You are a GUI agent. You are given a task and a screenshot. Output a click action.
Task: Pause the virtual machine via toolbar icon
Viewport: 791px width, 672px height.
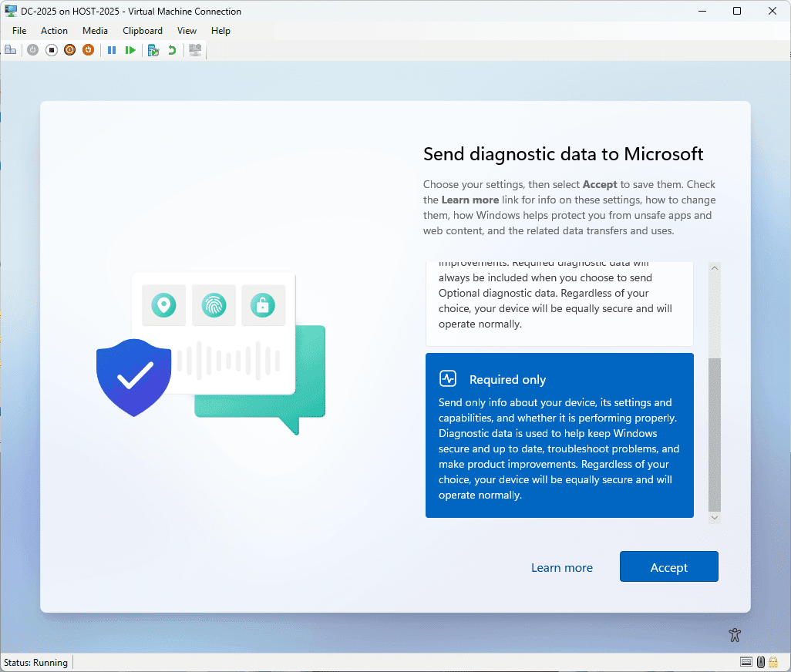pyautogui.click(x=112, y=49)
